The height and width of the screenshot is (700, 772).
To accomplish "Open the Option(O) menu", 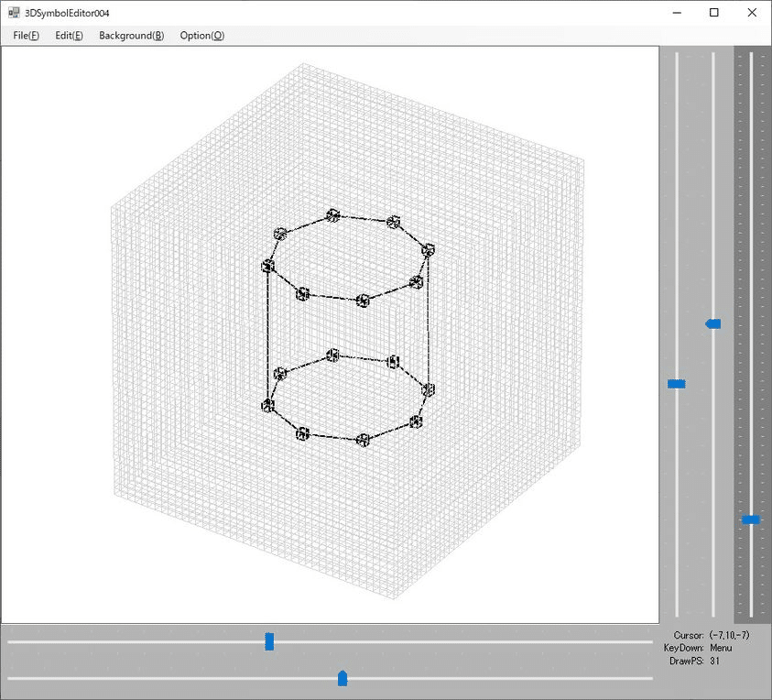I will [x=201, y=36].
